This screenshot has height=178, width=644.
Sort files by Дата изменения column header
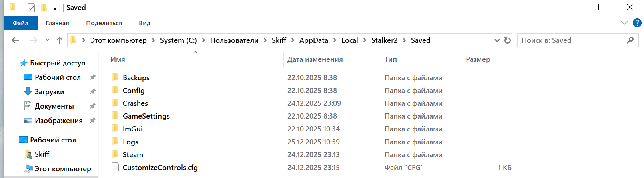pos(315,59)
